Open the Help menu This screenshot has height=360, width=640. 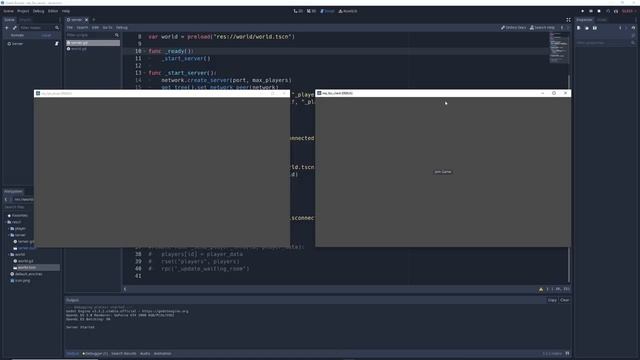coord(66,11)
